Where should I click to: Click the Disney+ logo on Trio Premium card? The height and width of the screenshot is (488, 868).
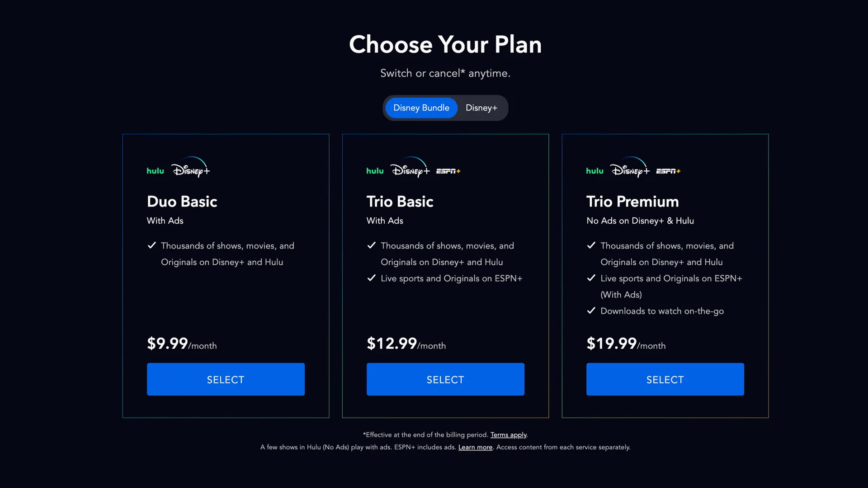point(630,169)
